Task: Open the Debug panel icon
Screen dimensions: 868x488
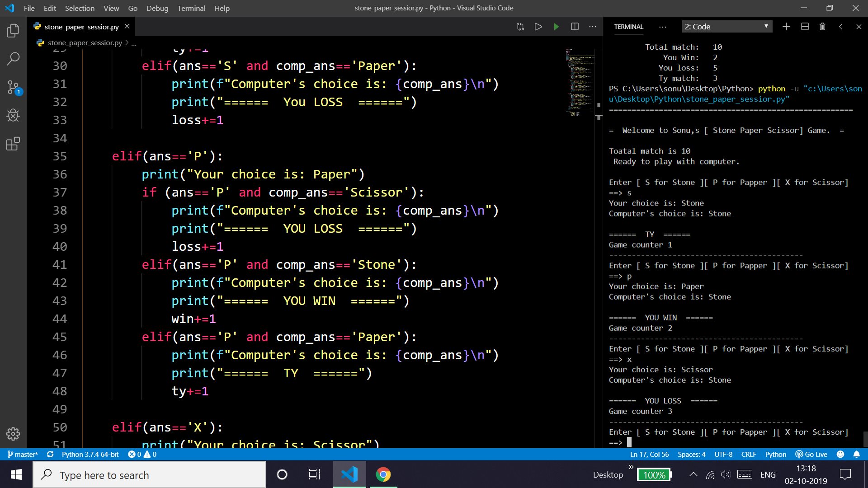Action: click(x=13, y=116)
